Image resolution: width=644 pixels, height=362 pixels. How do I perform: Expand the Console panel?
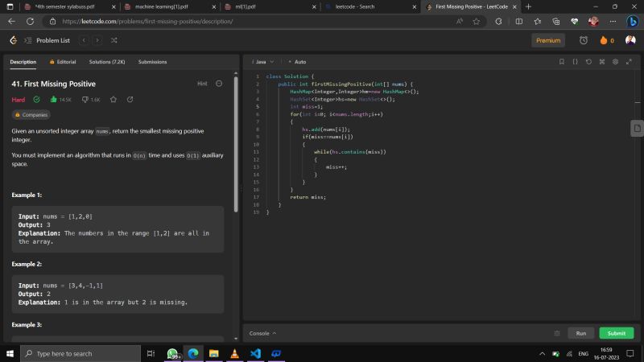(x=262, y=333)
